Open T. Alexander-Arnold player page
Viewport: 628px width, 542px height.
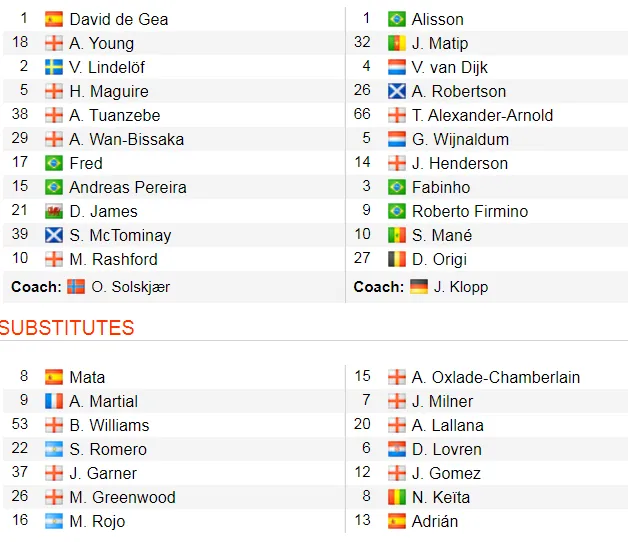(482, 115)
